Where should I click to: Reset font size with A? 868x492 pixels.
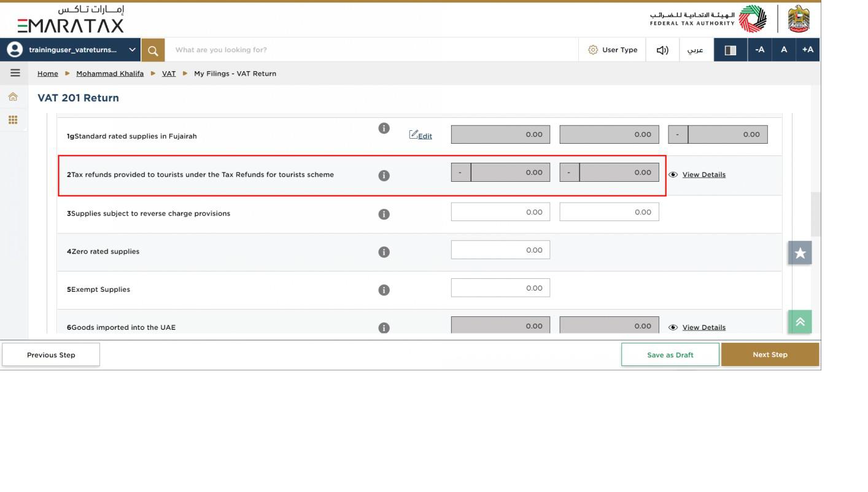[x=784, y=50]
